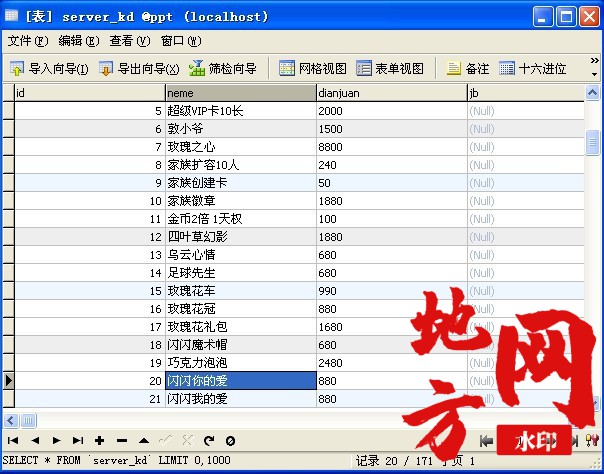Expand the toolbar overflow chevron
604x474 pixels.
[x=594, y=61]
